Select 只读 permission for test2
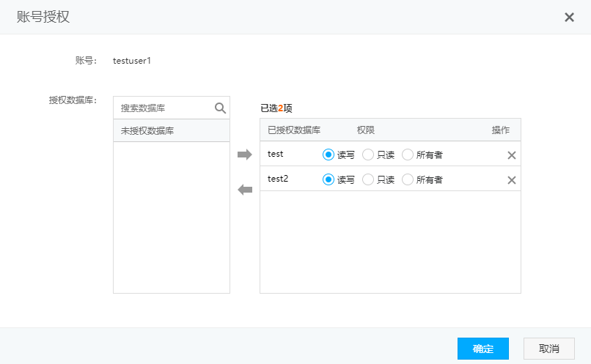Viewport: 591px width, 364px height. point(368,179)
